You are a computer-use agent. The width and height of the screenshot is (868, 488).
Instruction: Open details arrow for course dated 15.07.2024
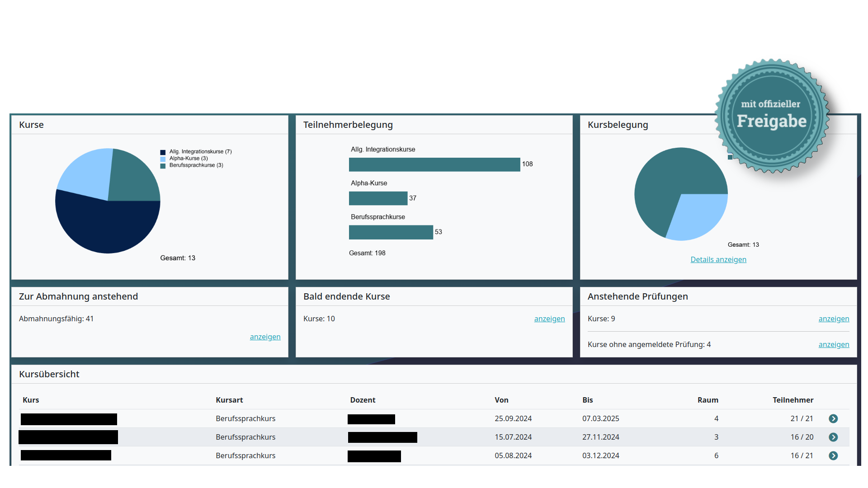pyautogui.click(x=833, y=437)
